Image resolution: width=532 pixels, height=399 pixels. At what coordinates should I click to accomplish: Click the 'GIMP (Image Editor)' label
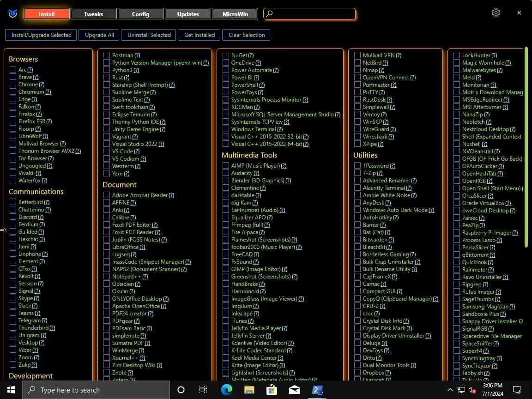pos(256,269)
